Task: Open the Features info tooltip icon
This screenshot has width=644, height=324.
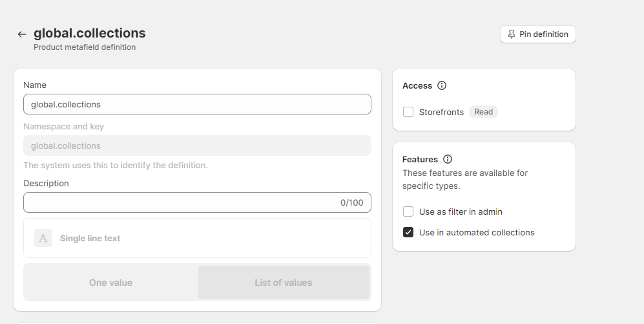Action: 448,159
